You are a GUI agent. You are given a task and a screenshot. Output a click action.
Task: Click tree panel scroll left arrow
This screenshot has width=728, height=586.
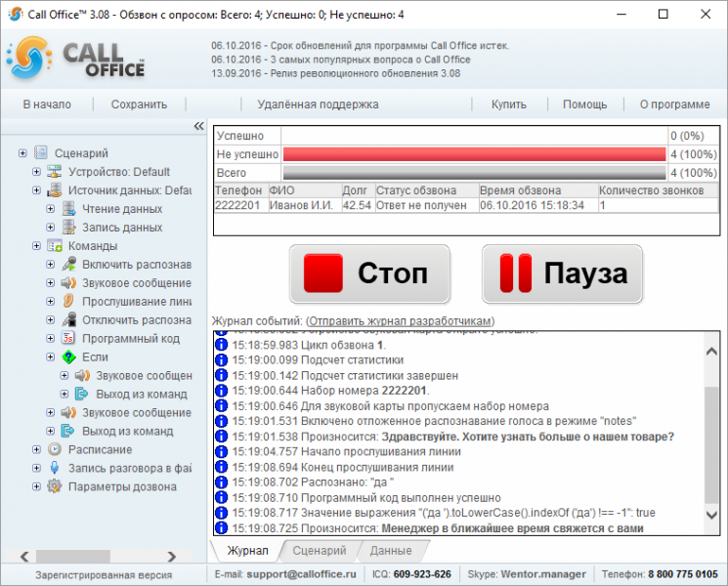tap(24, 557)
